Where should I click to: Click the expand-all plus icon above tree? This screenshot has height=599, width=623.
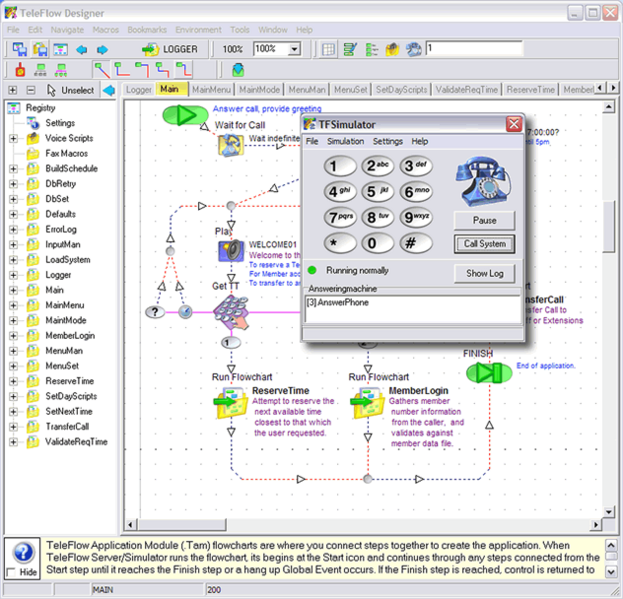[12, 90]
